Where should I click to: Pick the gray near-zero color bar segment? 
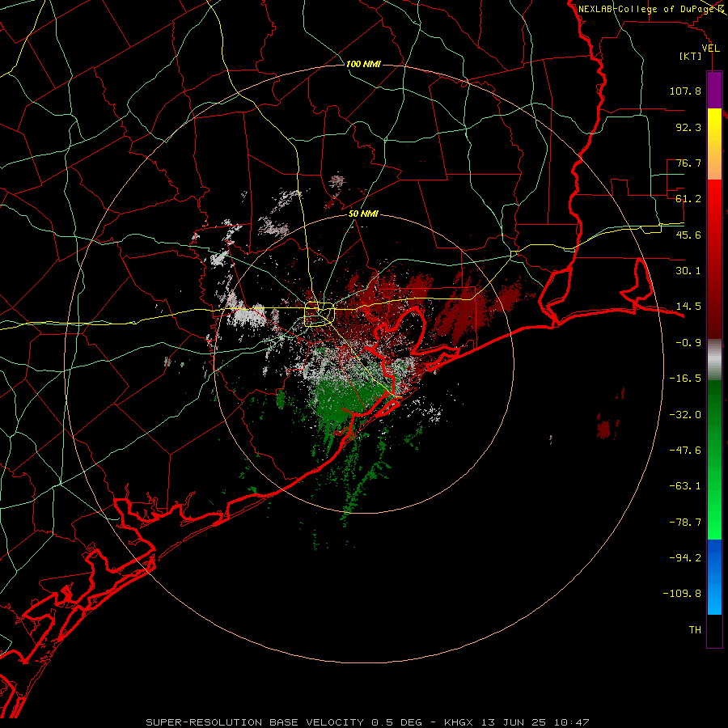tap(714, 360)
